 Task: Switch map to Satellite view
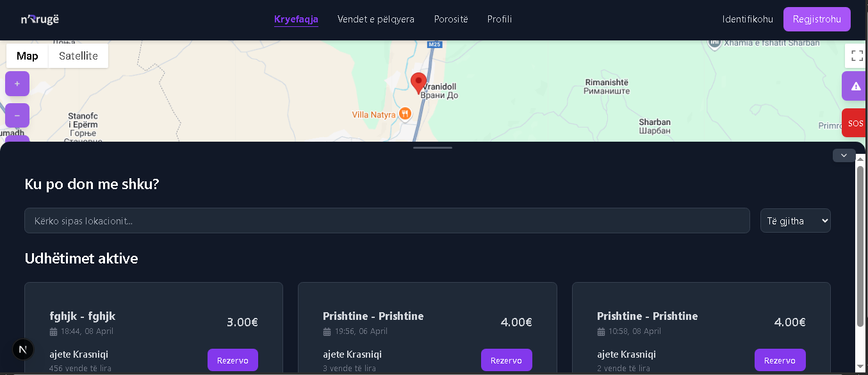(x=78, y=56)
